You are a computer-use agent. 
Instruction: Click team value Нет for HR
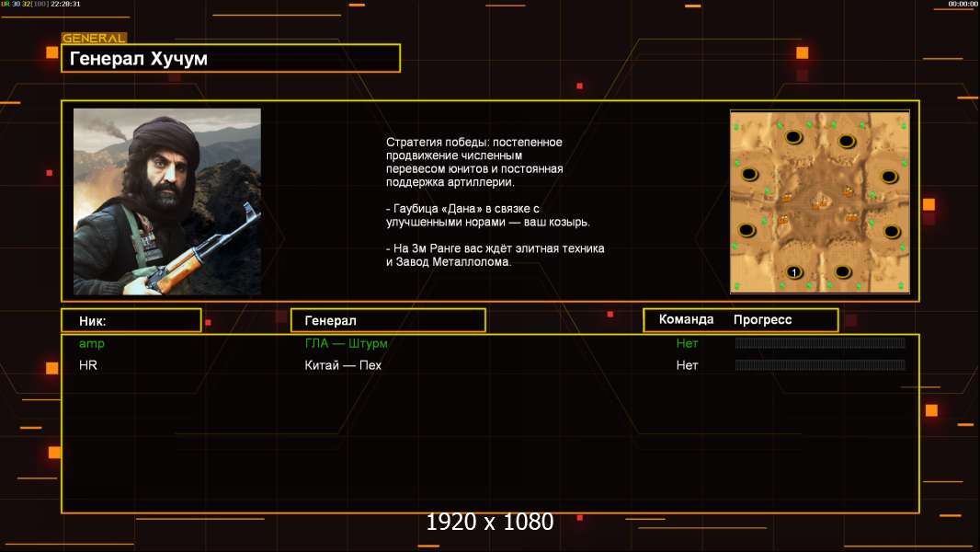[x=687, y=365]
